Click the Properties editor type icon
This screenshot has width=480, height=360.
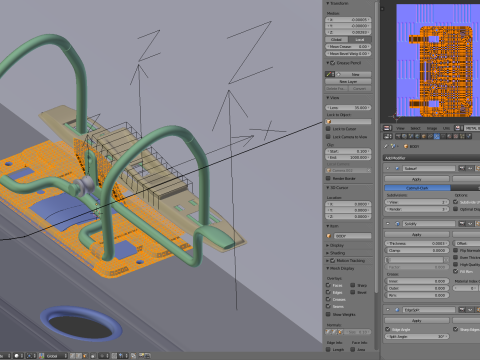pyautogui.click(x=388, y=136)
